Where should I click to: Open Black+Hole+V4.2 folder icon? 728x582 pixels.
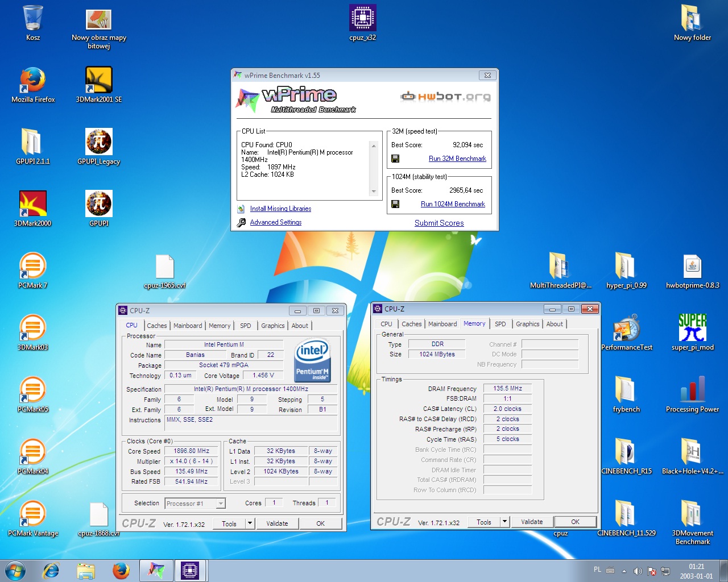point(692,457)
